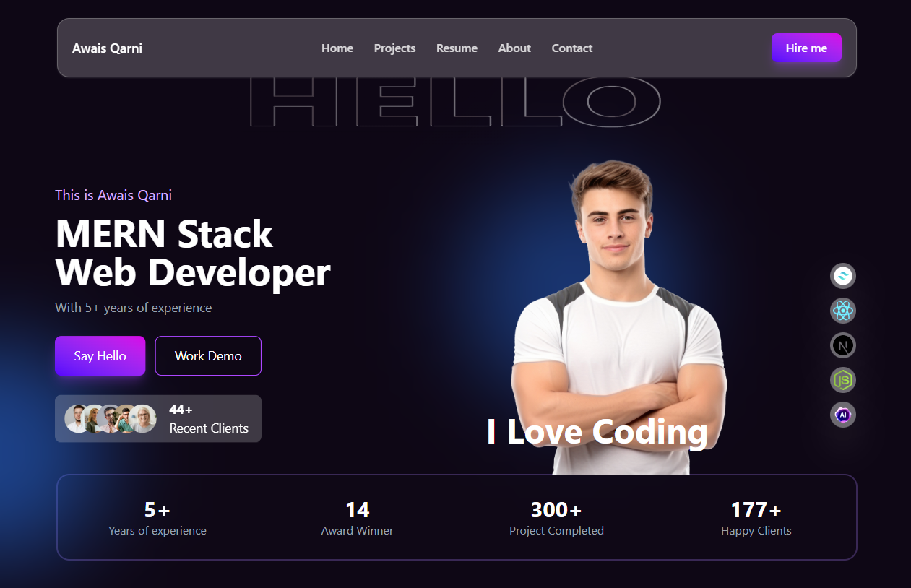Click the This is Awais Qarni text
The height and width of the screenshot is (588, 911).
coord(113,195)
